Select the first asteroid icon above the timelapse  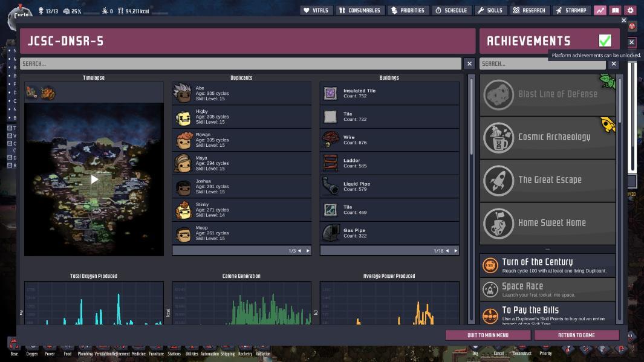pyautogui.click(x=31, y=92)
